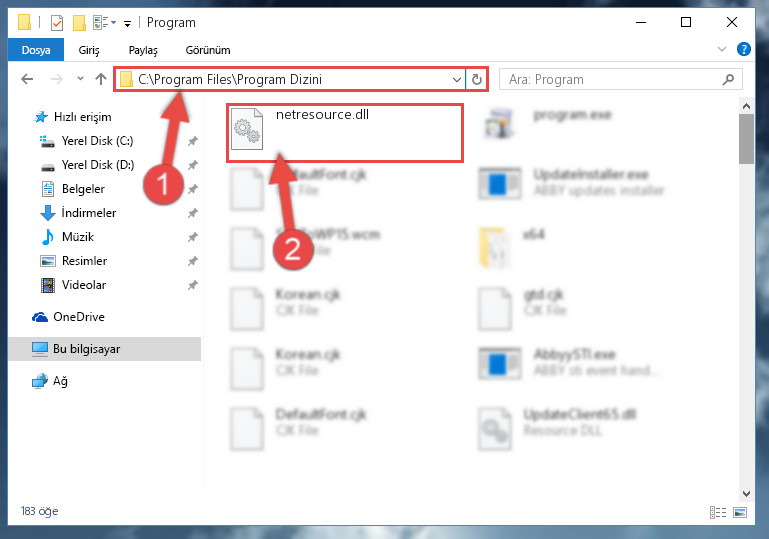The width and height of the screenshot is (769, 539).
Task: Click the Properties quick access icon
Action: pos(57,23)
